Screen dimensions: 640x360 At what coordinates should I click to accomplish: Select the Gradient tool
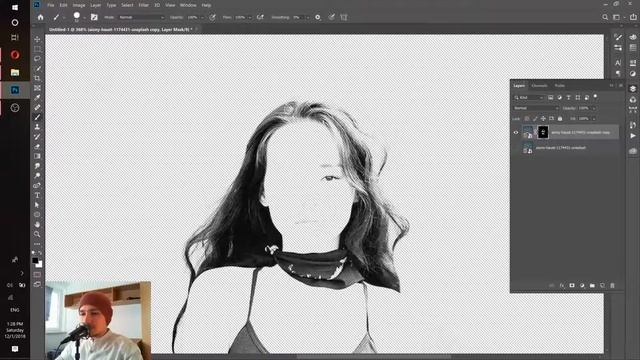[37, 156]
